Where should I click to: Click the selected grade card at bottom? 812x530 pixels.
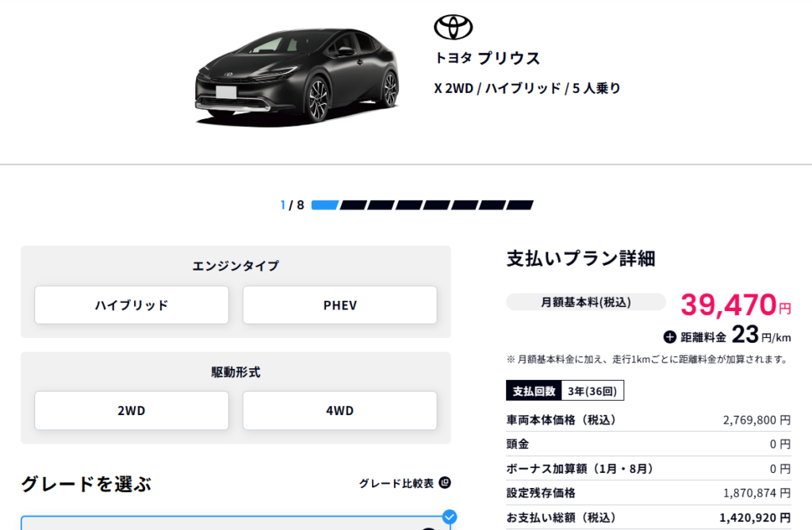click(x=236, y=523)
